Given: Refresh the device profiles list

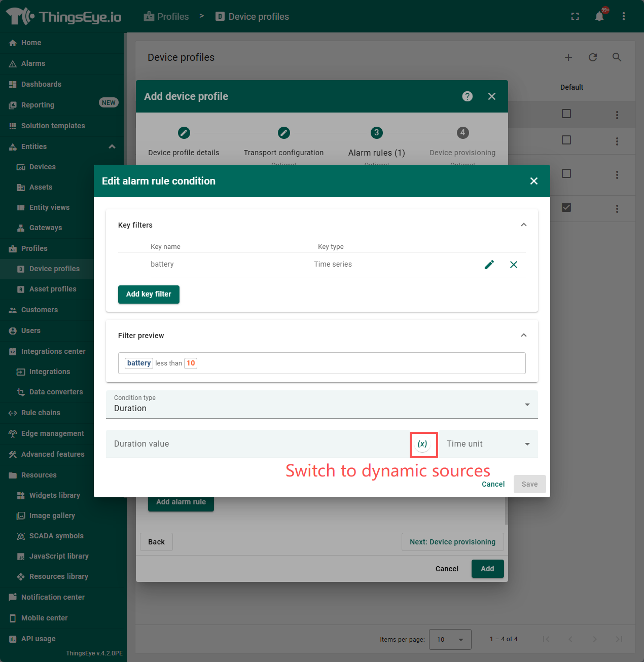Looking at the screenshot, I should [x=592, y=57].
